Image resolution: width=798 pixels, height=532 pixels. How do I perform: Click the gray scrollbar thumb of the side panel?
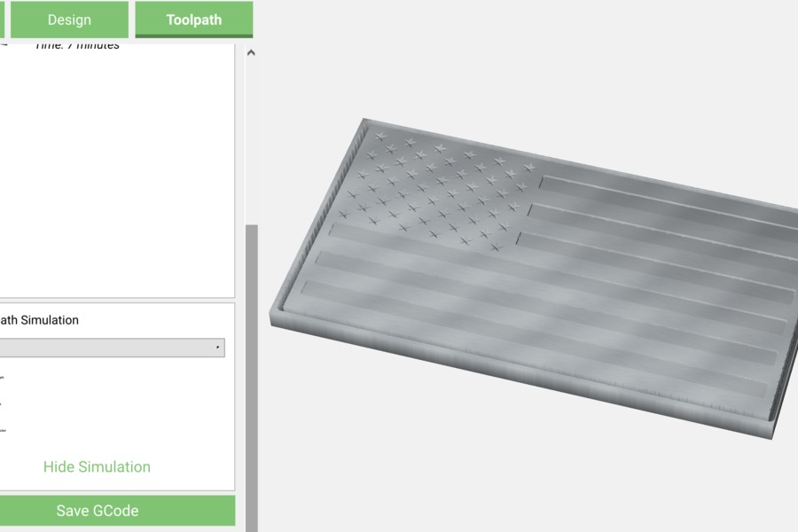[x=252, y=378]
